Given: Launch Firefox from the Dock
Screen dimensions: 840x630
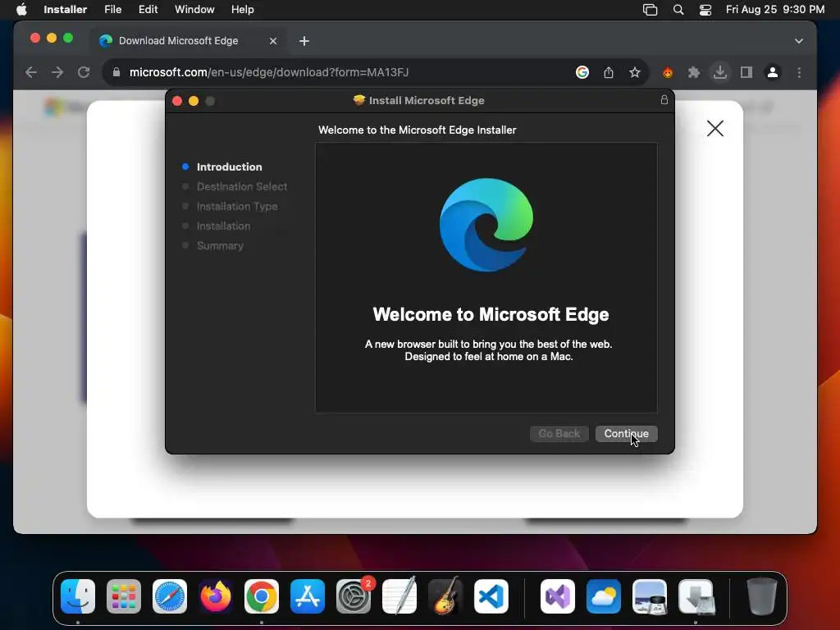Looking at the screenshot, I should point(216,596).
